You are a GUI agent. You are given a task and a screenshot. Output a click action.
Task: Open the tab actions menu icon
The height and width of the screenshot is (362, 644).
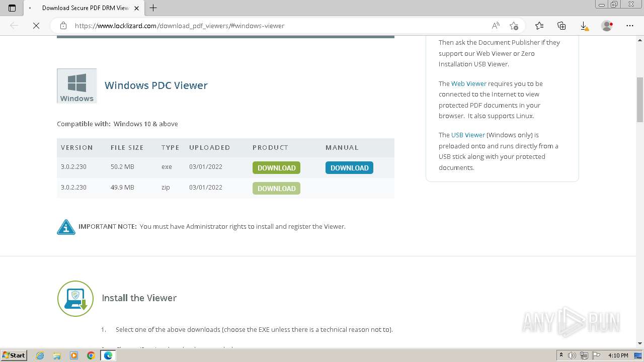click(12, 8)
